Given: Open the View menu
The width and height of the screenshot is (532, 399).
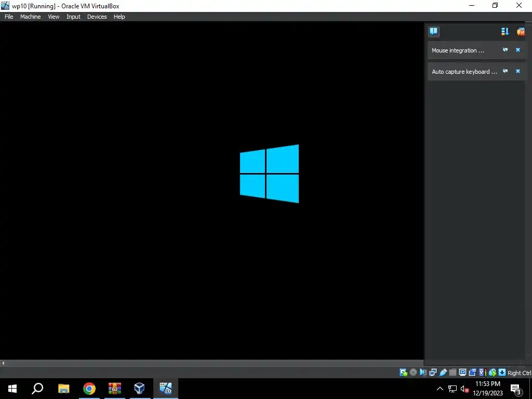Looking at the screenshot, I should pyautogui.click(x=54, y=17).
